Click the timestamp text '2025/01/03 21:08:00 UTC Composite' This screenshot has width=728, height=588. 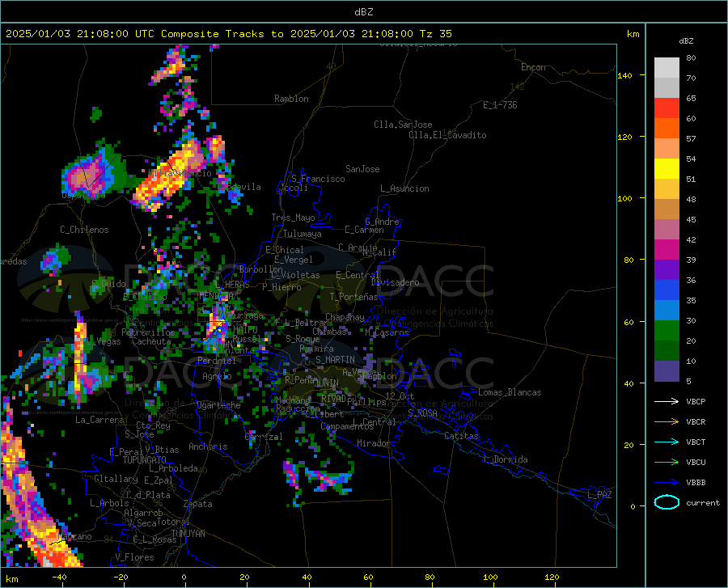pos(112,34)
